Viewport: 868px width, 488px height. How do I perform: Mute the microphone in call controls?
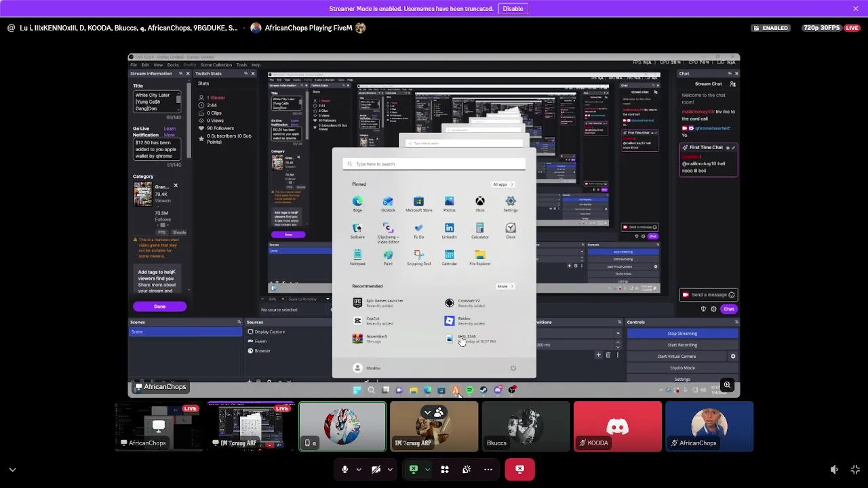344,469
